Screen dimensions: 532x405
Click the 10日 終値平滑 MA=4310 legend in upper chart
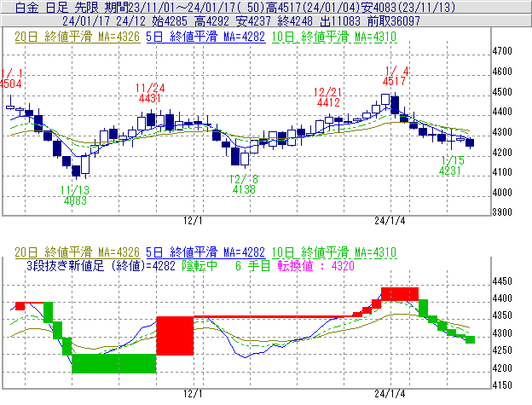tap(334, 37)
